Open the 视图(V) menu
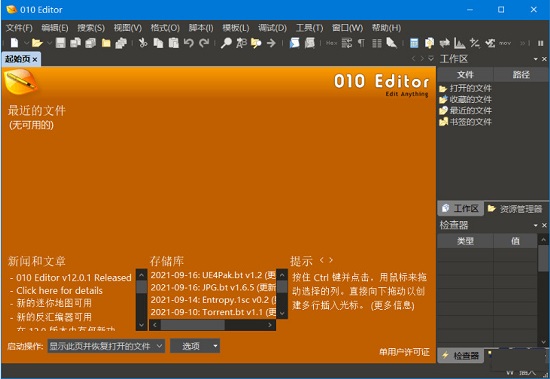 (128, 28)
